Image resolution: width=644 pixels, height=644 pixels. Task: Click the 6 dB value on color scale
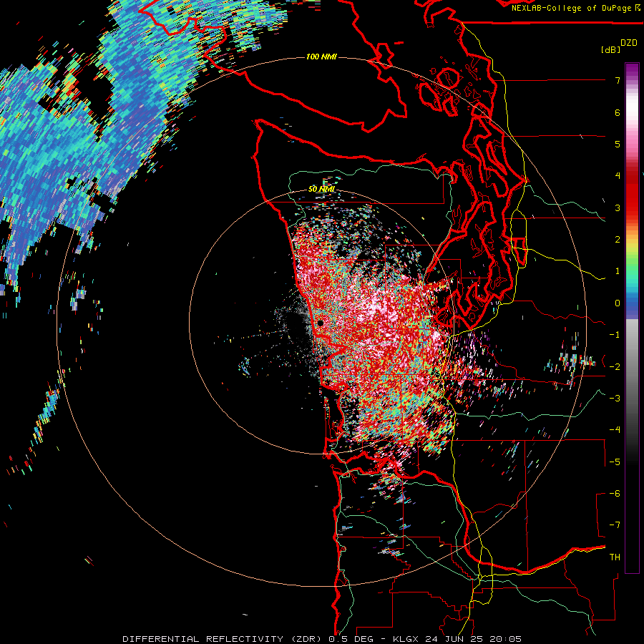pyautogui.click(x=618, y=112)
